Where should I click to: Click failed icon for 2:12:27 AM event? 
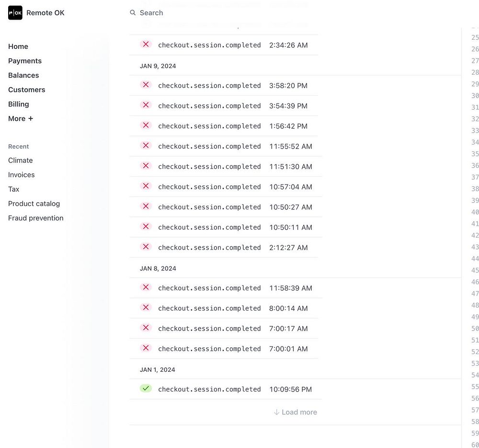pyautogui.click(x=146, y=247)
